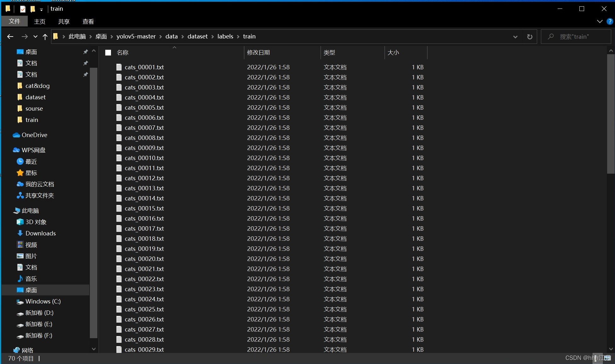Expand the recent locations dropdown arrow
The height and width of the screenshot is (364, 615).
(35, 37)
